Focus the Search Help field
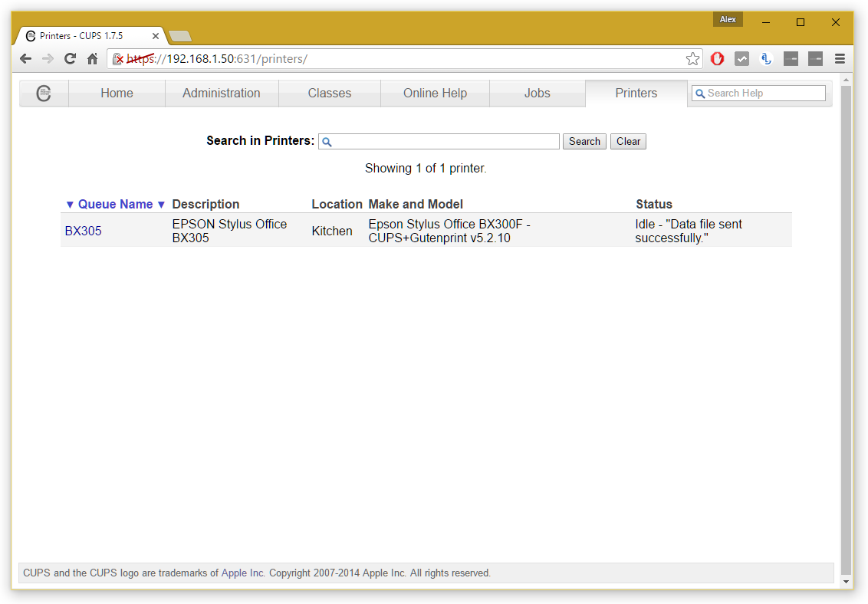This screenshot has width=868, height=604. coord(758,93)
